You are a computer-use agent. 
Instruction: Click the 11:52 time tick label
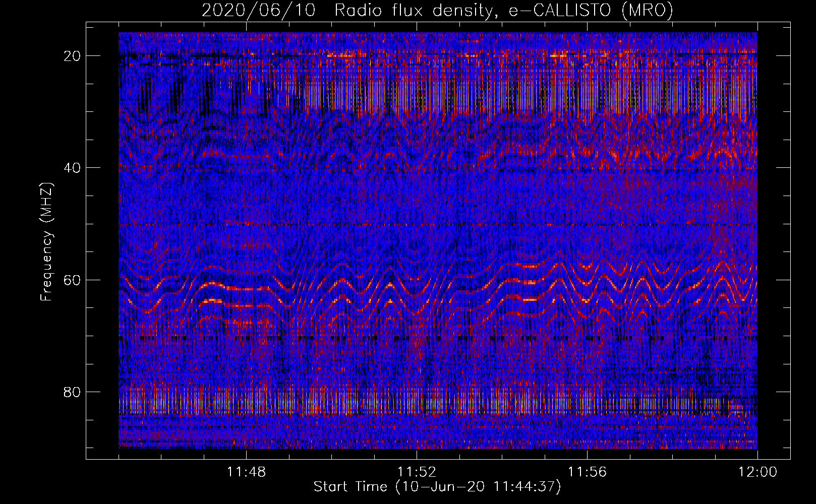coord(417,472)
